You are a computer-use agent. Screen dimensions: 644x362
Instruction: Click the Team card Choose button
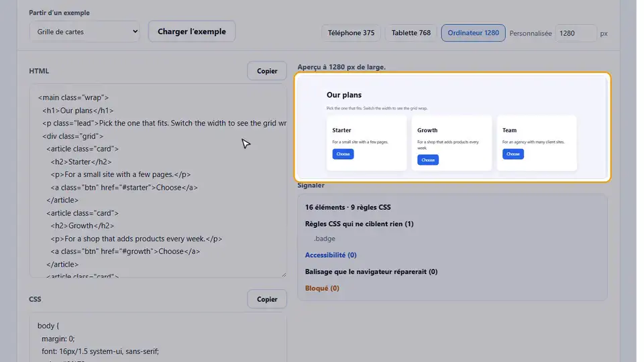(513, 154)
